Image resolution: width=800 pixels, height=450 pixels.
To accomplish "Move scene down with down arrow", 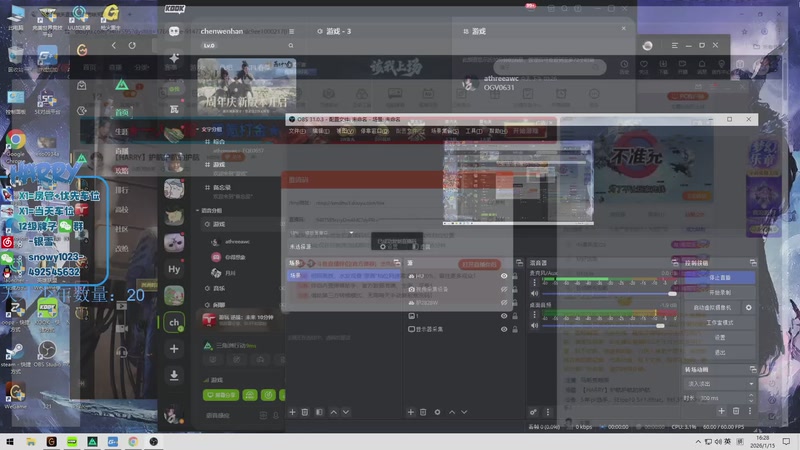I will pos(346,412).
